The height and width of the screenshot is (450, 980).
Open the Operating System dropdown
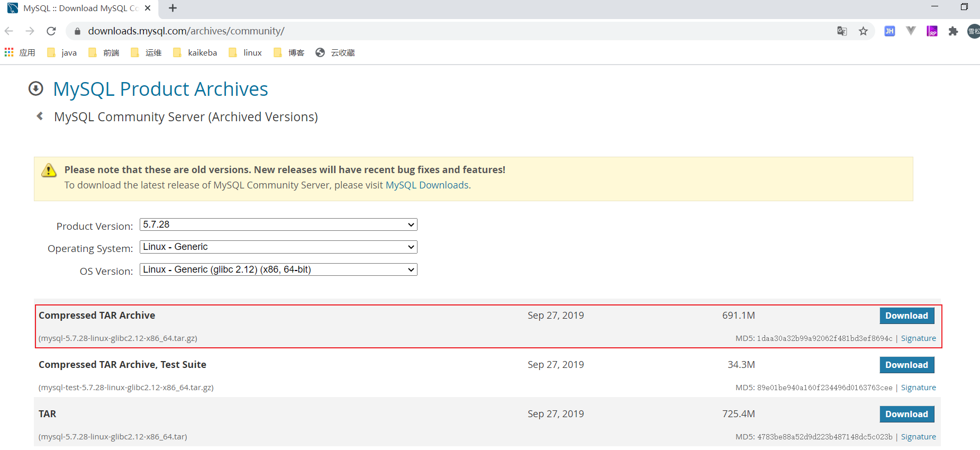click(x=278, y=247)
